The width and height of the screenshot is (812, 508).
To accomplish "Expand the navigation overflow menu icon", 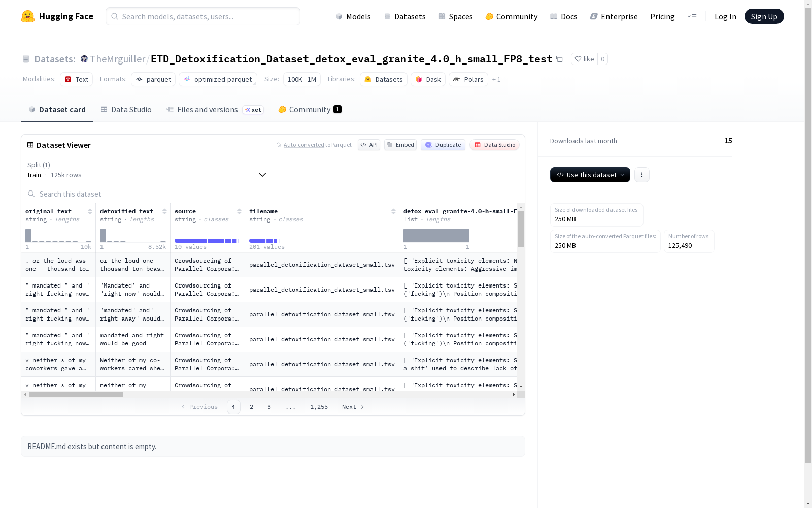I will pyautogui.click(x=692, y=16).
